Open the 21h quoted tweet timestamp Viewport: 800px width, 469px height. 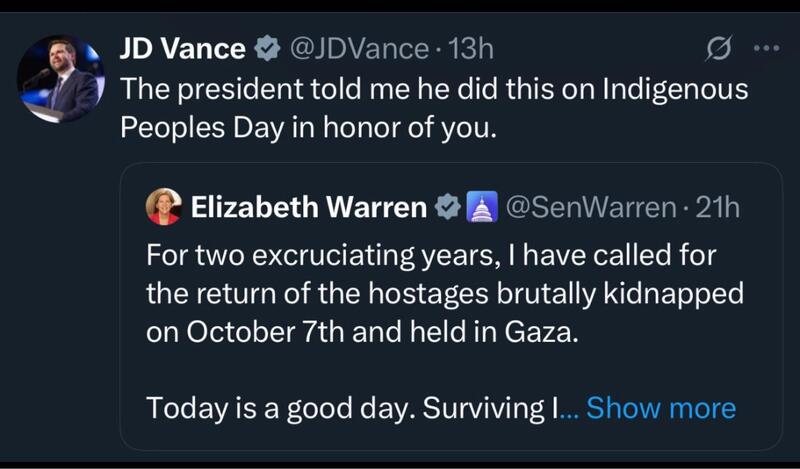point(717,208)
